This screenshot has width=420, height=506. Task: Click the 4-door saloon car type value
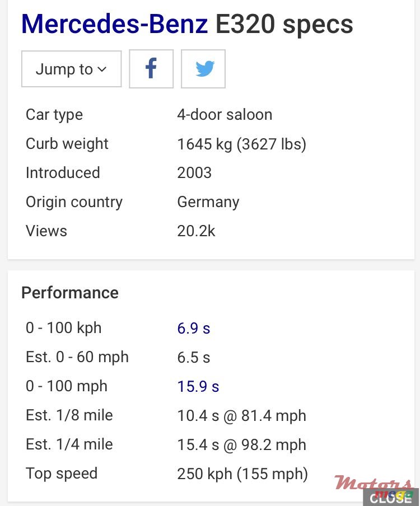(x=225, y=115)
